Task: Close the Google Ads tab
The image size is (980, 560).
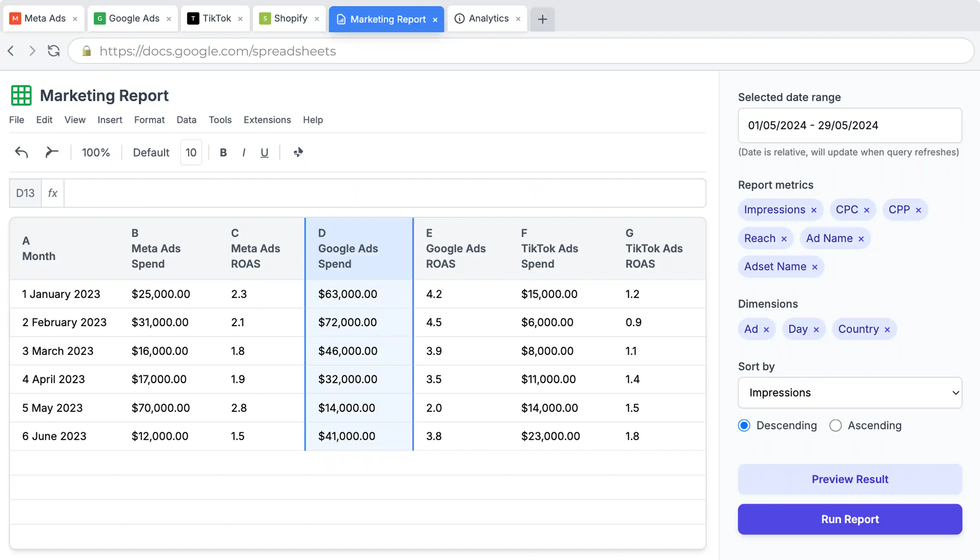Action: 169,19
